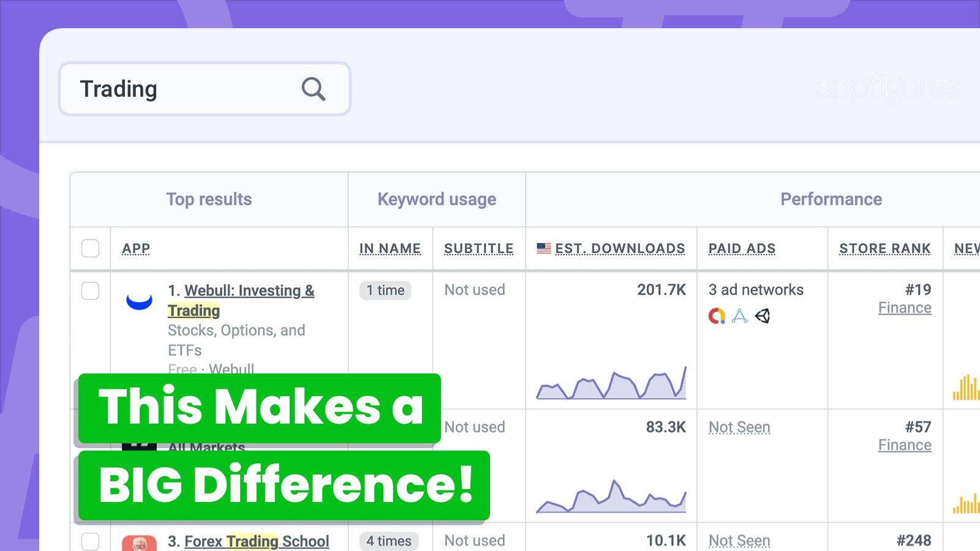Click the 3 ad networks text
Image resolution: width=980 pixels, height=551 pixels.
(x=756, y=290)
